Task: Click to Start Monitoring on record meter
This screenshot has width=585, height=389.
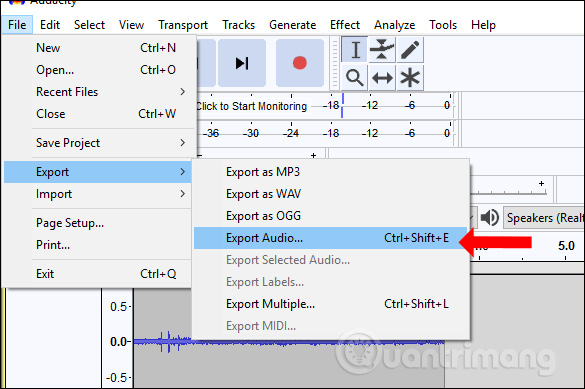Action: coord(251,106)
